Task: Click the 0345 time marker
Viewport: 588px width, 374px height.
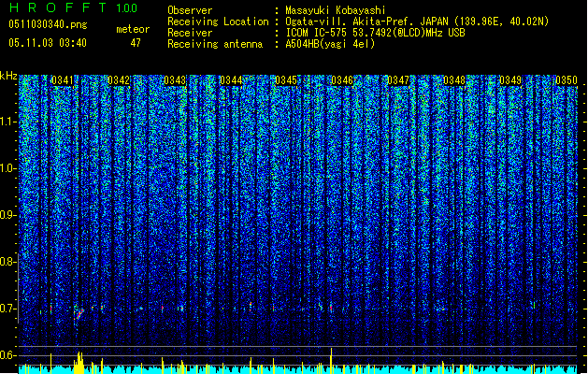Action: click(286, 80)
